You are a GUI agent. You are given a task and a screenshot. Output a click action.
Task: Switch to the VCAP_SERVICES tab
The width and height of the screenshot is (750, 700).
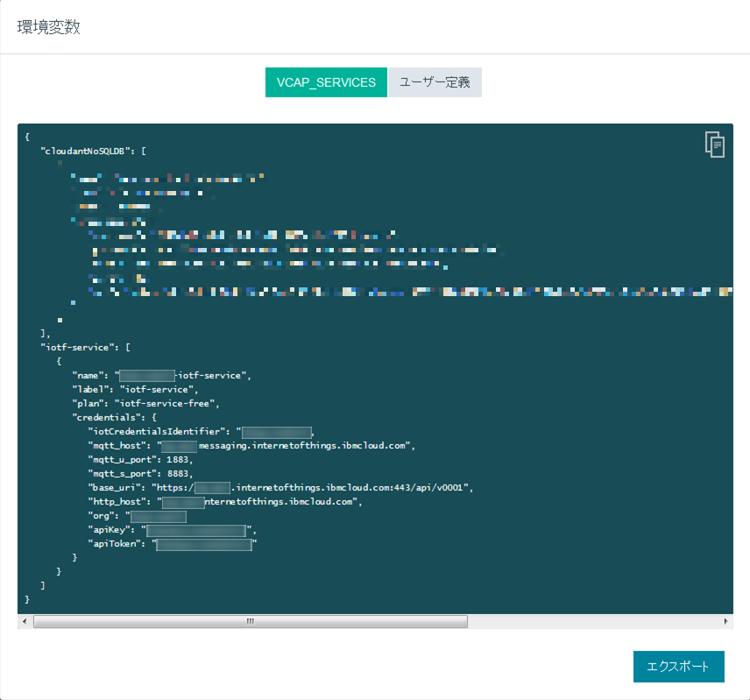click(326, 82)
